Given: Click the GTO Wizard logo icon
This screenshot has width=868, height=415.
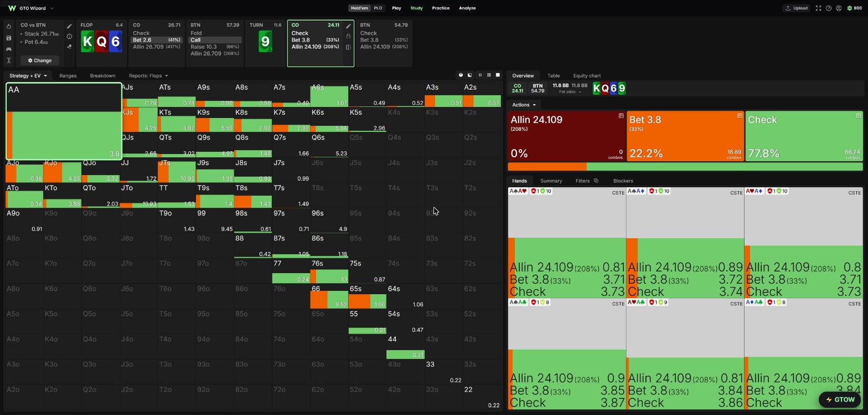Looking at the screenshot, I should [12, 8].
